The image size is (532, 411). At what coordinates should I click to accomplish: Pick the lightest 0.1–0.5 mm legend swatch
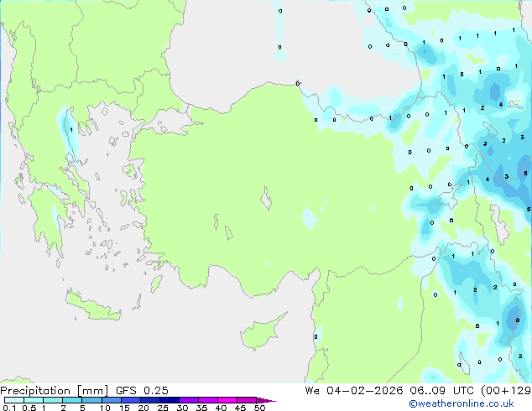click(14, 400)
